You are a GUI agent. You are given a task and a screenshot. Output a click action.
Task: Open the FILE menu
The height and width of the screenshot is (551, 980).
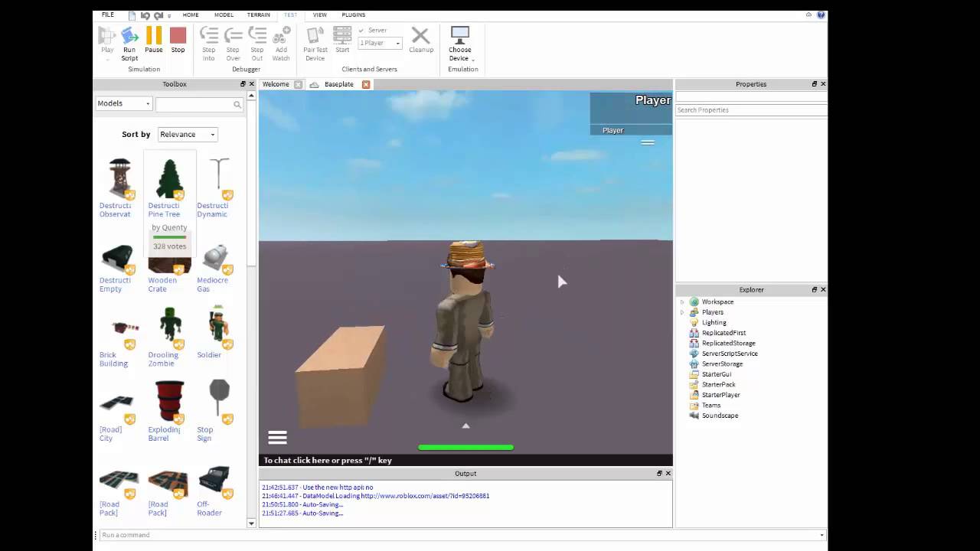pyautogui.click(x=108, y=15)
